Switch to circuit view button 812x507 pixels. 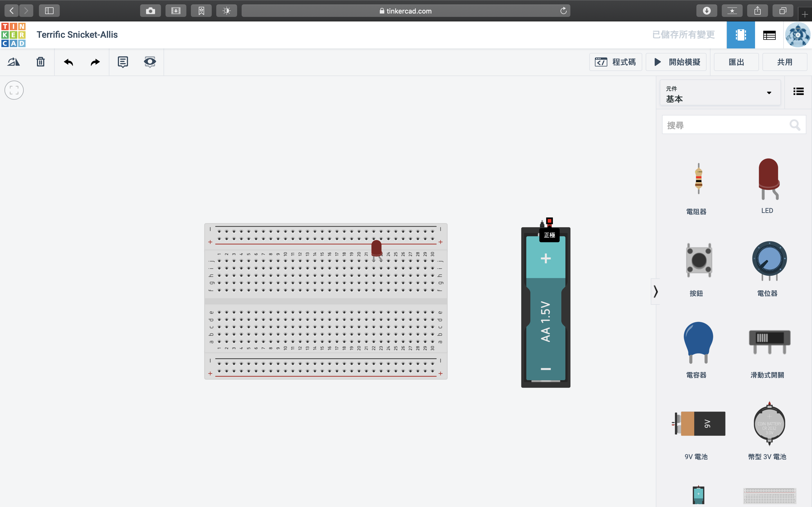point(741,35)
